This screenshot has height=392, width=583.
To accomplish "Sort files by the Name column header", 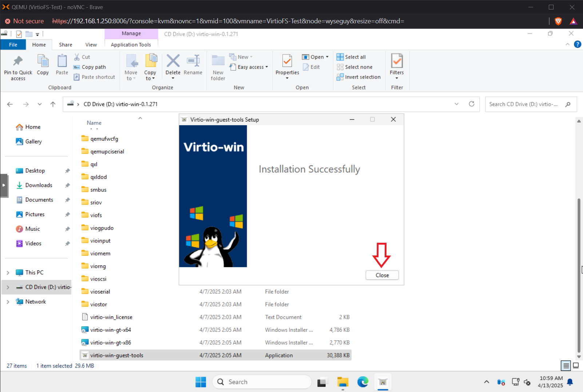I will [94, 123].
